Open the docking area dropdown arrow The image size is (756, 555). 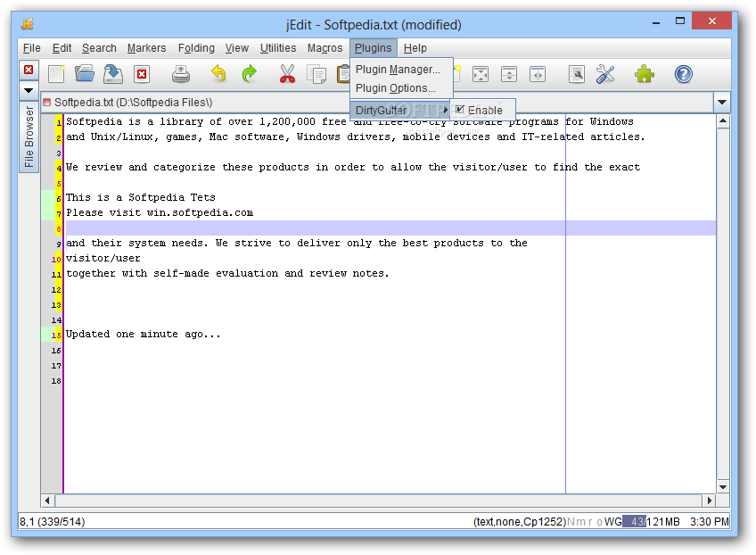point(29,90)
